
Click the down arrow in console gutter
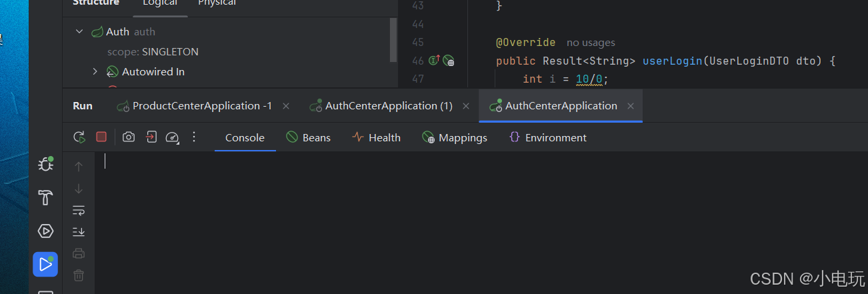click(79, 189)
